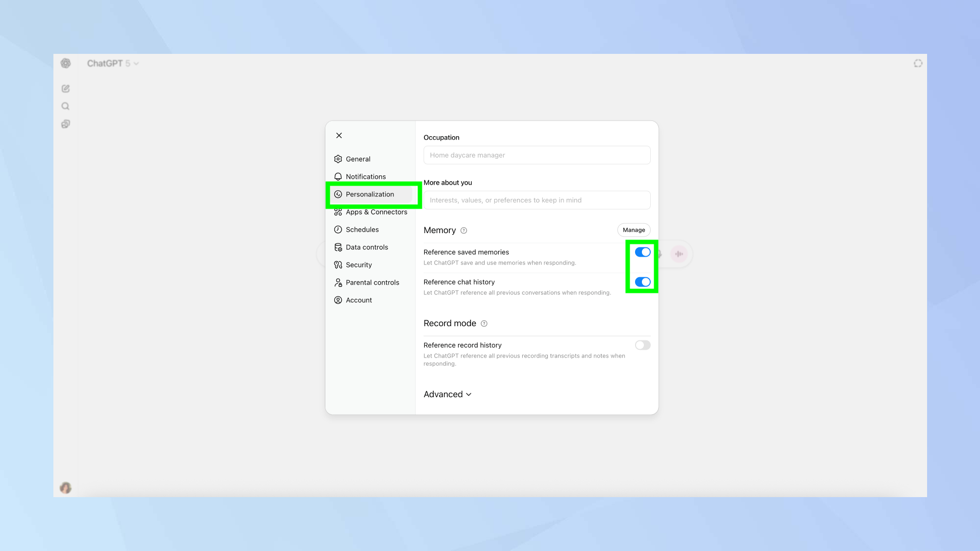Click the Memory help question mark icon
This screenshot has height=551, width=980.
click(464, 231)
